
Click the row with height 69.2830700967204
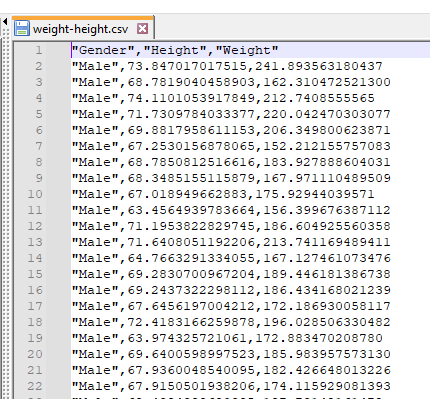(231, 274)
